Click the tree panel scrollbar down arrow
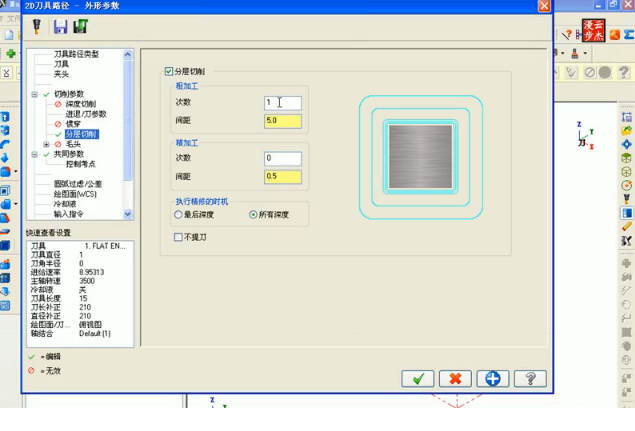635x431 pixels. pyautogui.click(x=128, y=214)
